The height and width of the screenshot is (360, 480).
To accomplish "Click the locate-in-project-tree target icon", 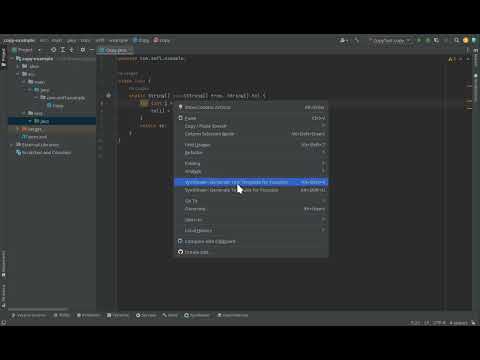I will coord(53,50).
